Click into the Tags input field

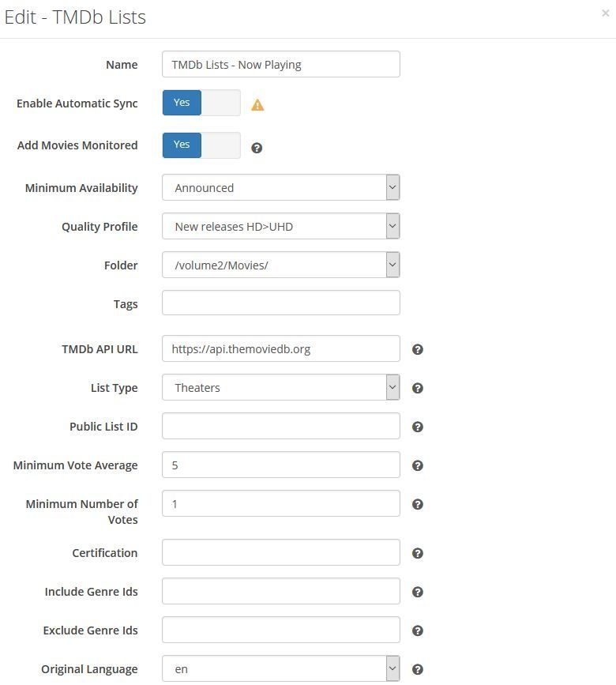point(280,303)
